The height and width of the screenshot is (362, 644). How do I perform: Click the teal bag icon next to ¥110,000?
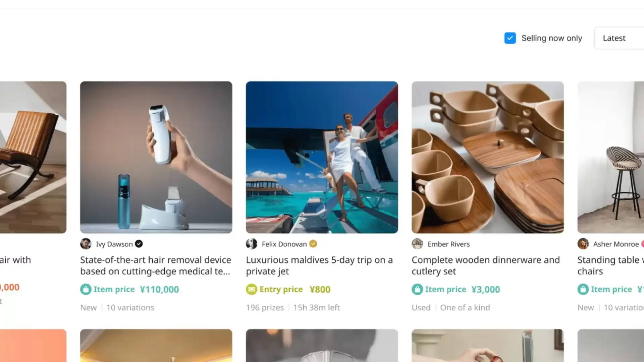[86, 289]
